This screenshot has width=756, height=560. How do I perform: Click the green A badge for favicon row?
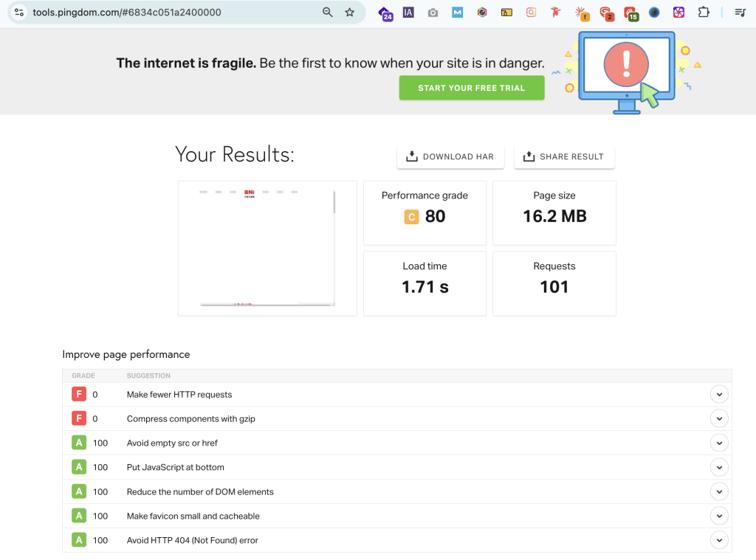pyautogui.click(x=79, y=516)
